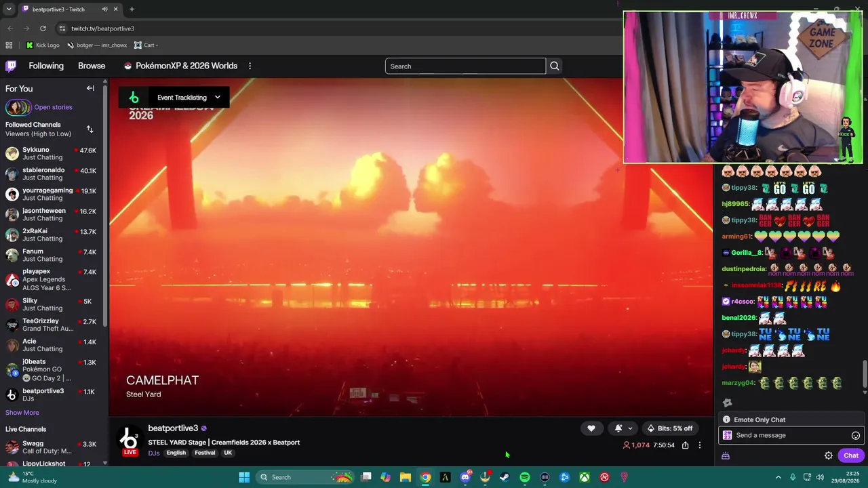Select the Festival tag
This screenshot has width=868, height=488.
click(x=205, y=453)
